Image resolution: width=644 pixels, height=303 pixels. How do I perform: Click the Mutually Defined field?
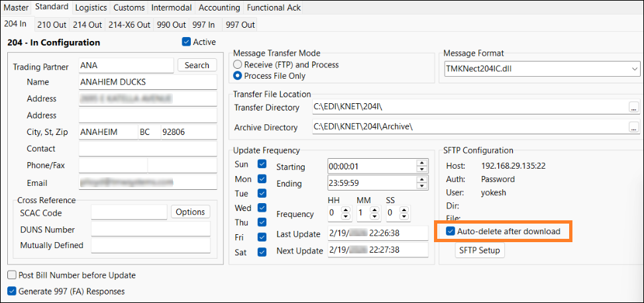151,245
